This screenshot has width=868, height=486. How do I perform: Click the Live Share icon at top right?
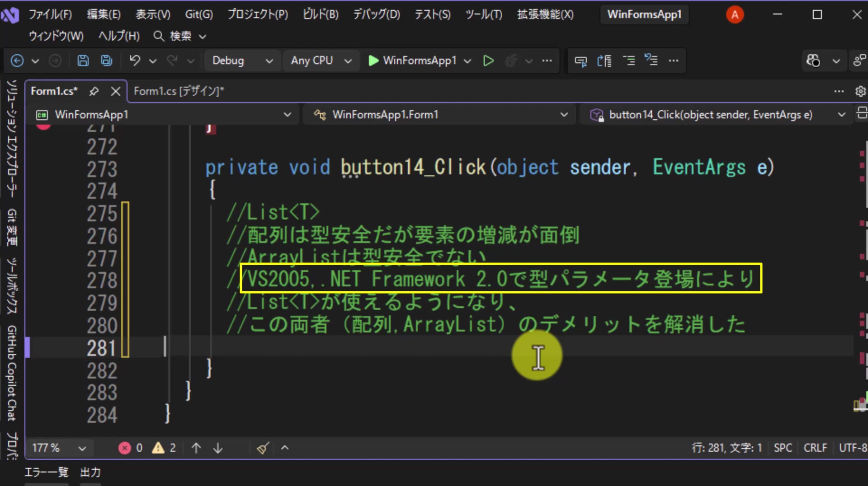point(859,61)
